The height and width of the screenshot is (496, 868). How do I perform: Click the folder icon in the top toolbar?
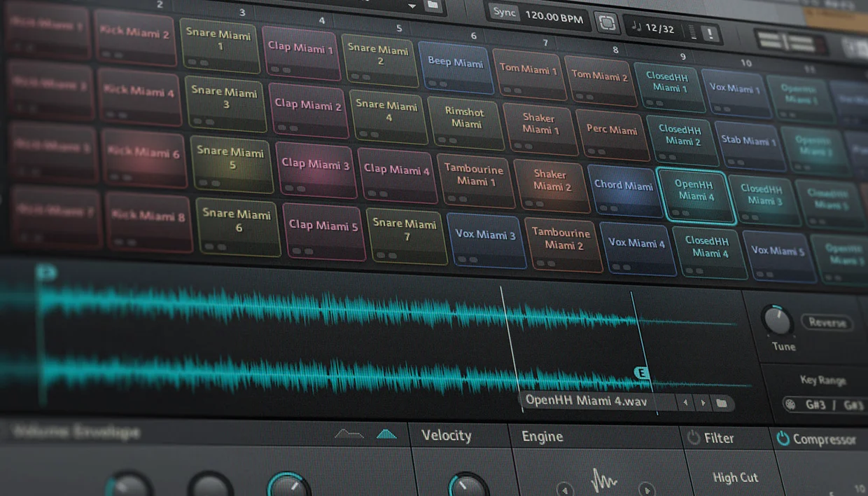point(433,6)
